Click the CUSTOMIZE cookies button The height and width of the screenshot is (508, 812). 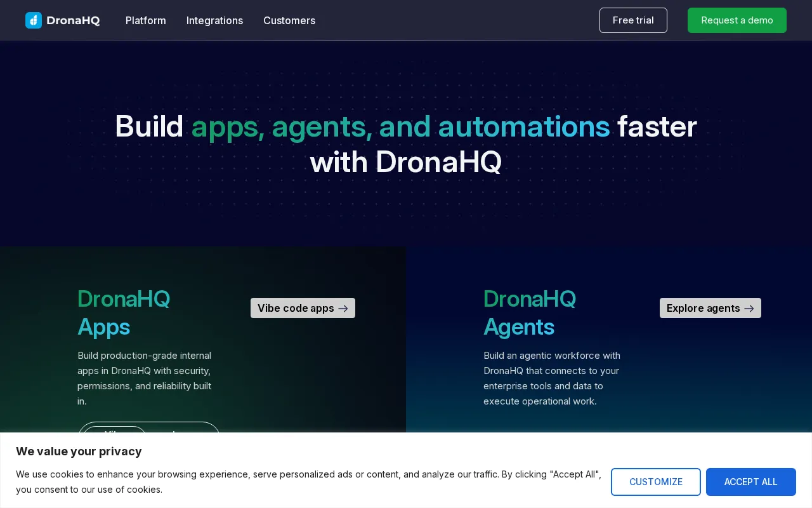656,482
